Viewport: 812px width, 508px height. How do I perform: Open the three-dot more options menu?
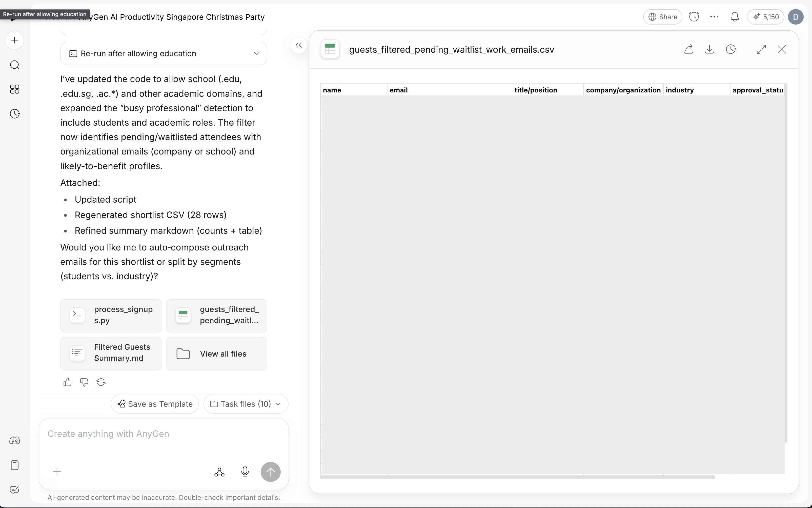coord(714,17)
